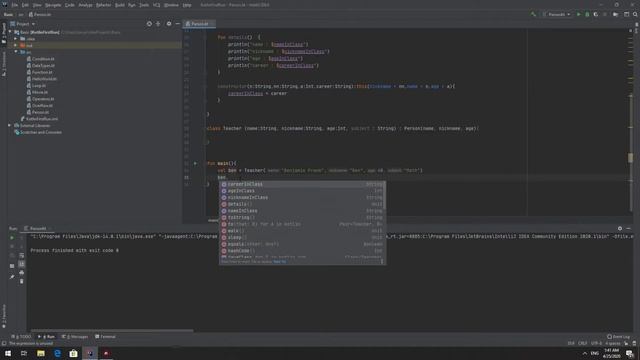Pin the Run tab with the pin icon
This screenshot has width=640, height=360.
(12, 277)
